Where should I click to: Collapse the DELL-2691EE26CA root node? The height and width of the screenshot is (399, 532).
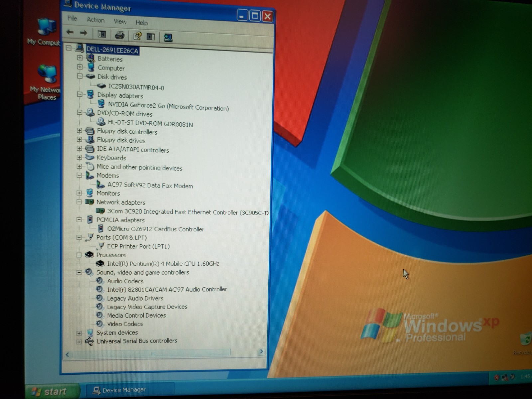[x=68, y=48]
